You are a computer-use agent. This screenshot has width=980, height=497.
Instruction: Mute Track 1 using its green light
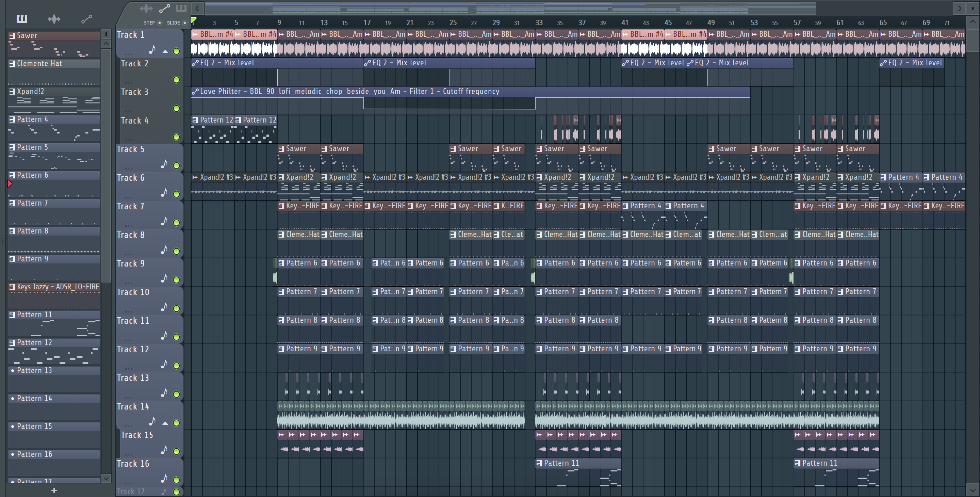coord(176,51)
